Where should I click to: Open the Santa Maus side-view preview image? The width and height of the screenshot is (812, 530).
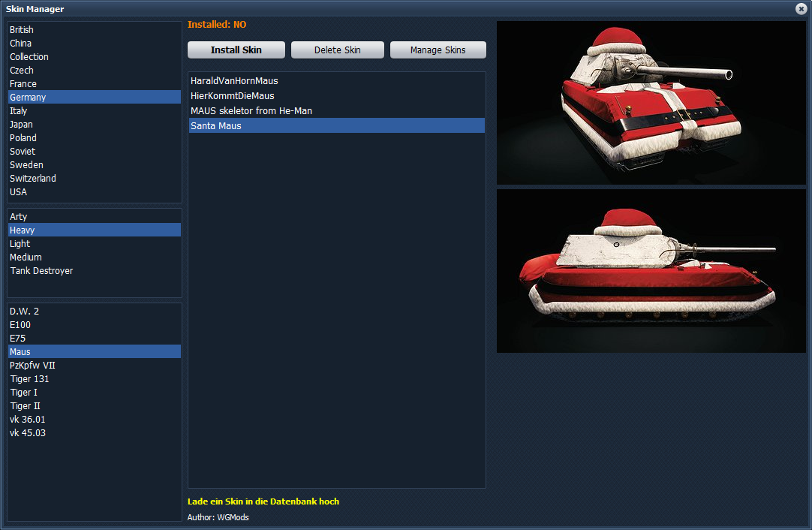651,271
